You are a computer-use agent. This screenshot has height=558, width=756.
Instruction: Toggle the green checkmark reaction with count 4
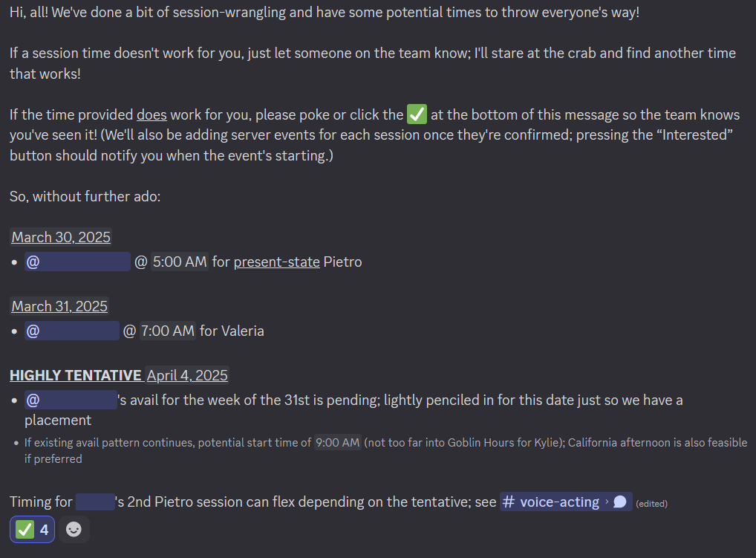[32, 530]
